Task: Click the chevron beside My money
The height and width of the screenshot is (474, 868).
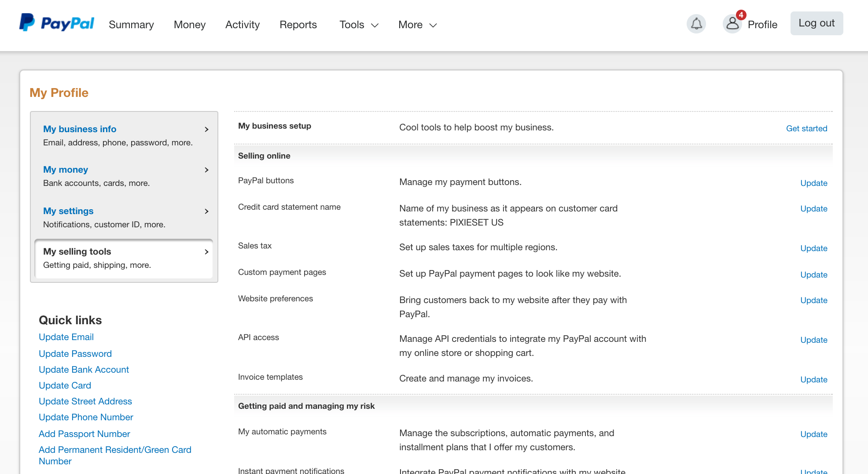Action: pos(206,170)
